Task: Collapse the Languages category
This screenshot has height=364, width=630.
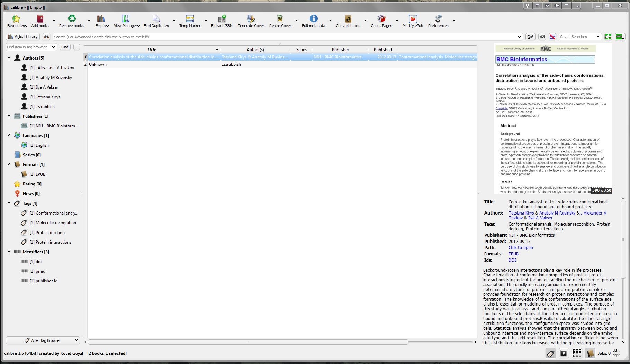Action: (9, 135)
